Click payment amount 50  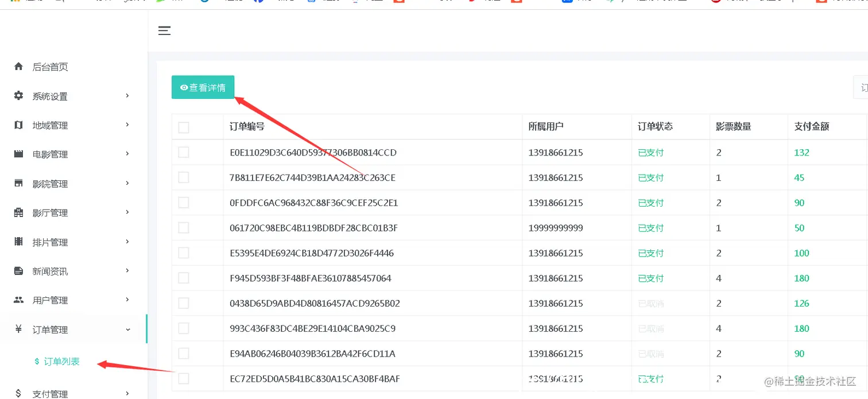[x=799, y=228]
